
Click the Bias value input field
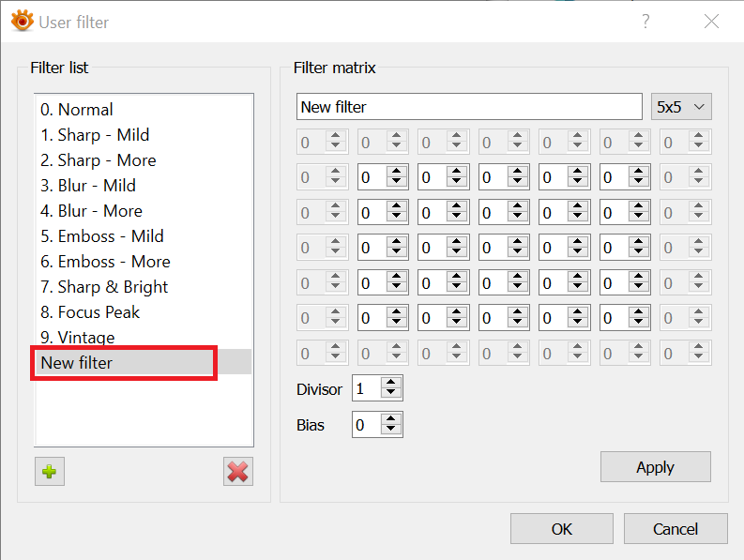point(366,425)
